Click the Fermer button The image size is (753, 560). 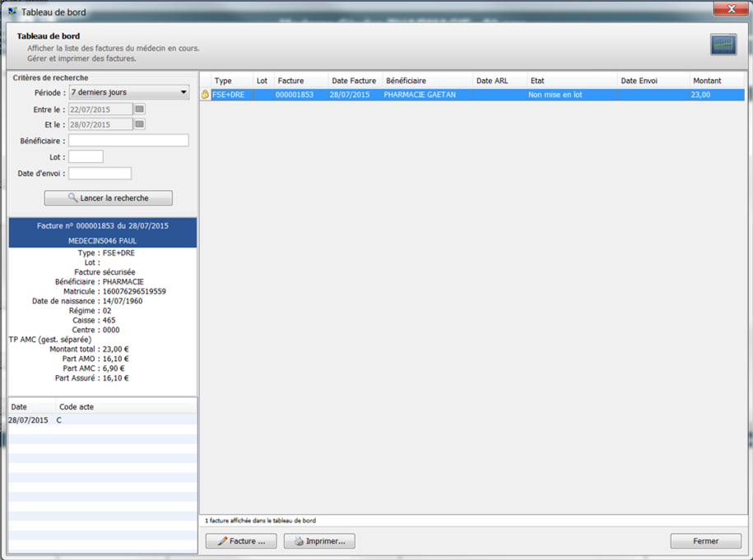706,541
